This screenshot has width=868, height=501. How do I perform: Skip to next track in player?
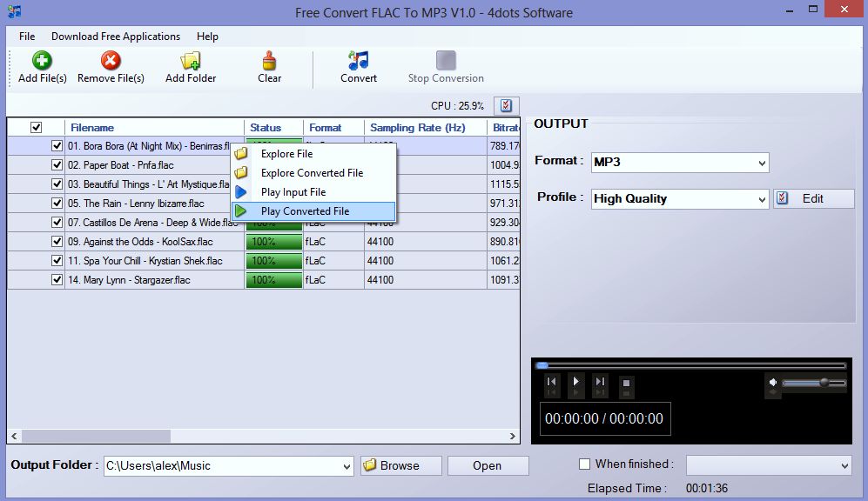tap(600, 382)
